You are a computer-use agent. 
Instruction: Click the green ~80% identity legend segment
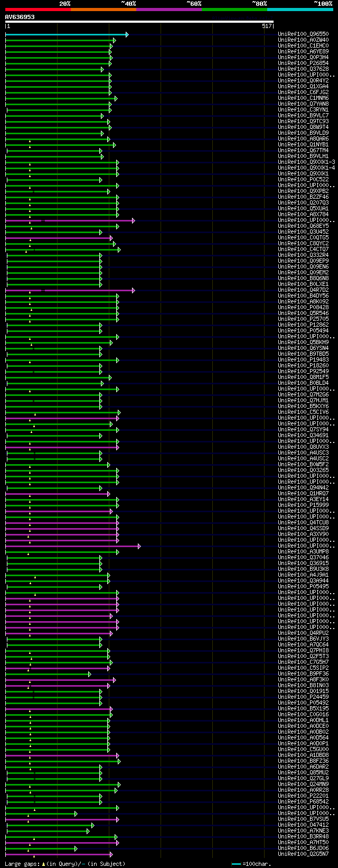234,10
